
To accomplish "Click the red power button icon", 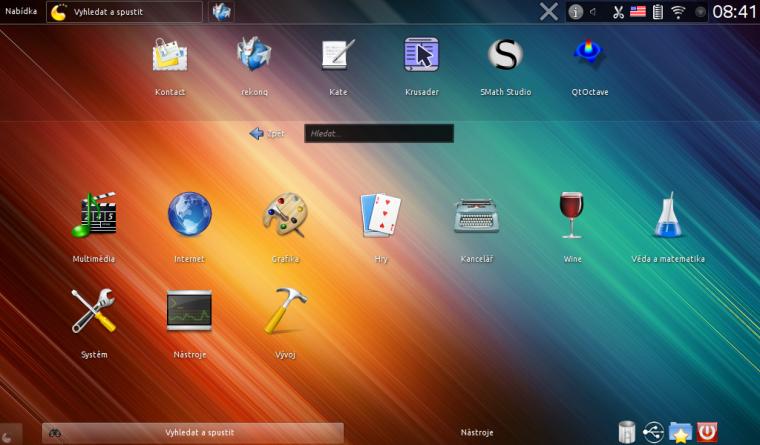I will point(707,432).
